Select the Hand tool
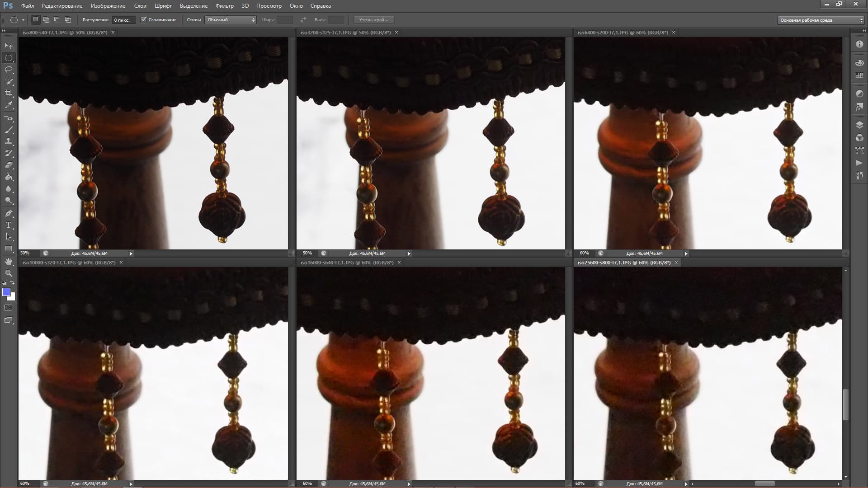The image size is (868, 488). [x=9, y=262]
